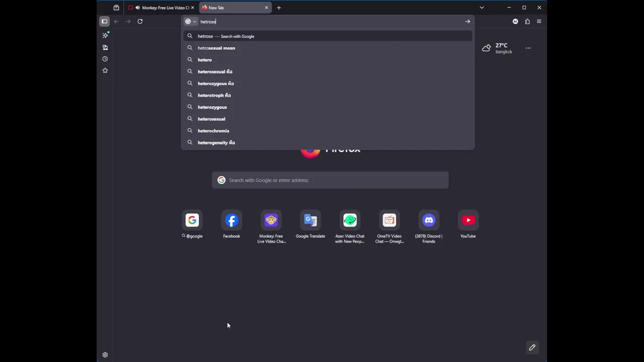Screen dimensions: 644x362
Task: Open search engine selector dropdown in address bar
Action: click(x=191, y=22)
